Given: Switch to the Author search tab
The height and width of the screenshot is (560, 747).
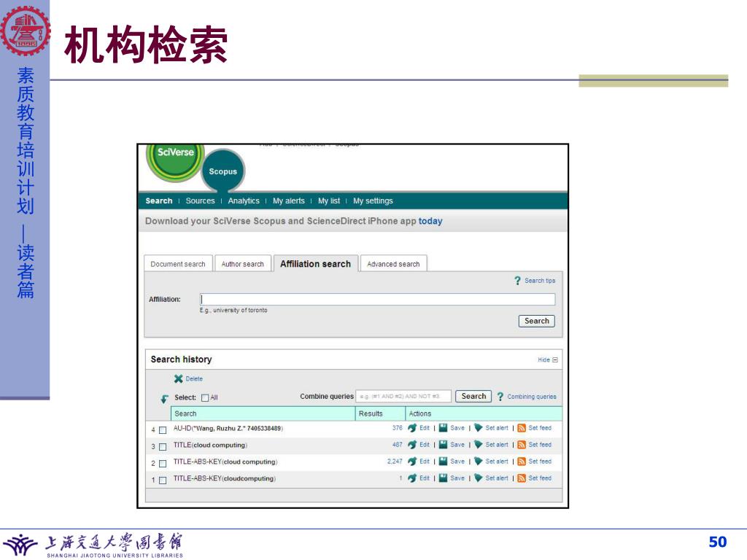Looking at the screenshot, I should pyautogui.click(x=242, y=264).
